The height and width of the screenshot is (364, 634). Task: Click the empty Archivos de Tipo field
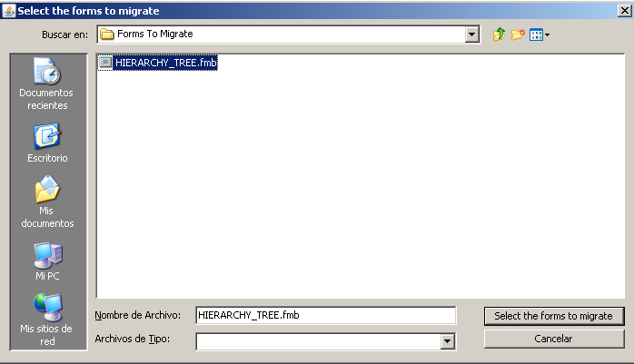coord(319,341)
